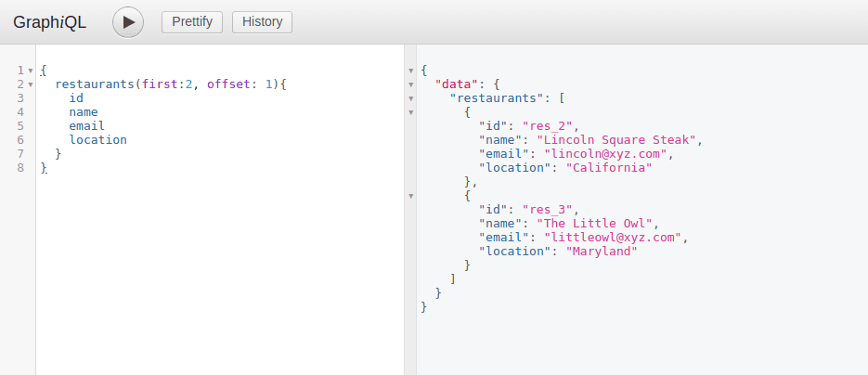Click the closing brace on line 8
Image resolution: width=868 pixels, height=375 pixels.
point(44,168)
